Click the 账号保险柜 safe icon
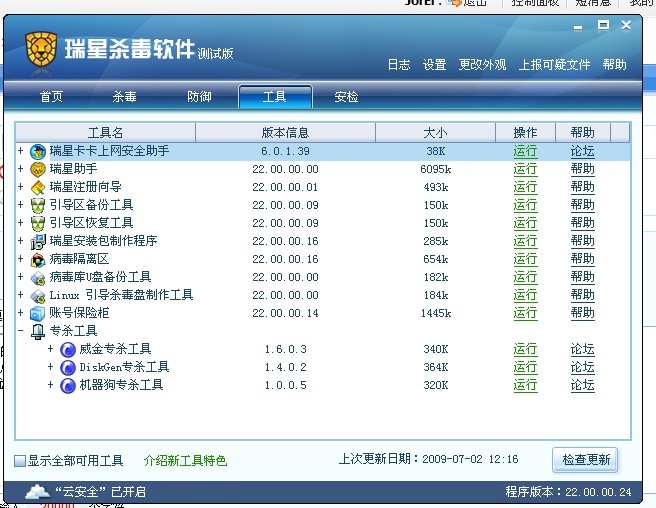 pyautogui.click(x=38, y=313)
